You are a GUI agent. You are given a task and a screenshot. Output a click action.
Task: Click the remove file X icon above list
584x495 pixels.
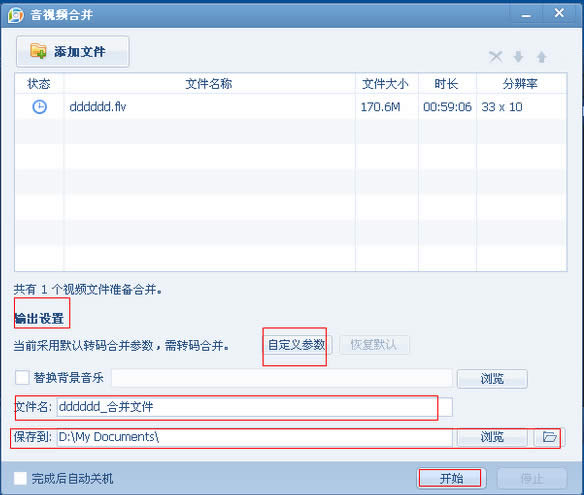click(x=495, y=57)
